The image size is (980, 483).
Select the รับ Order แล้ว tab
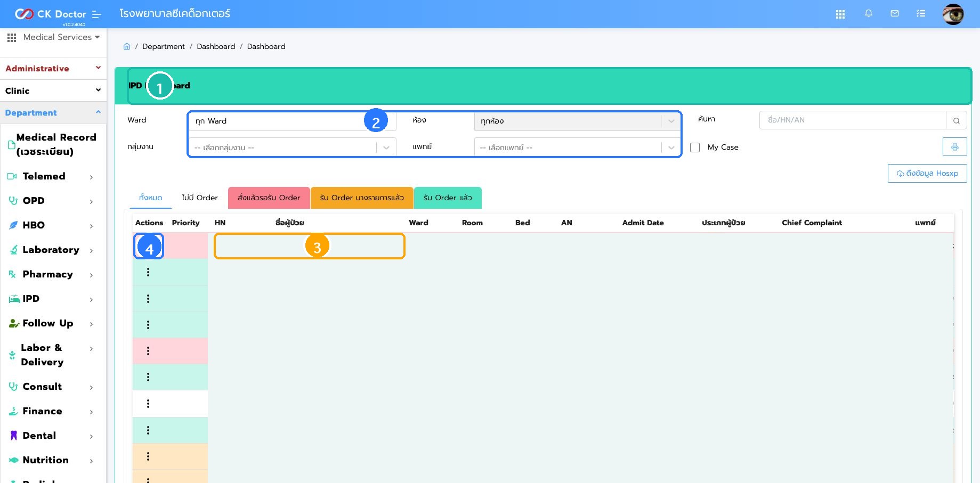coord(448,198)
